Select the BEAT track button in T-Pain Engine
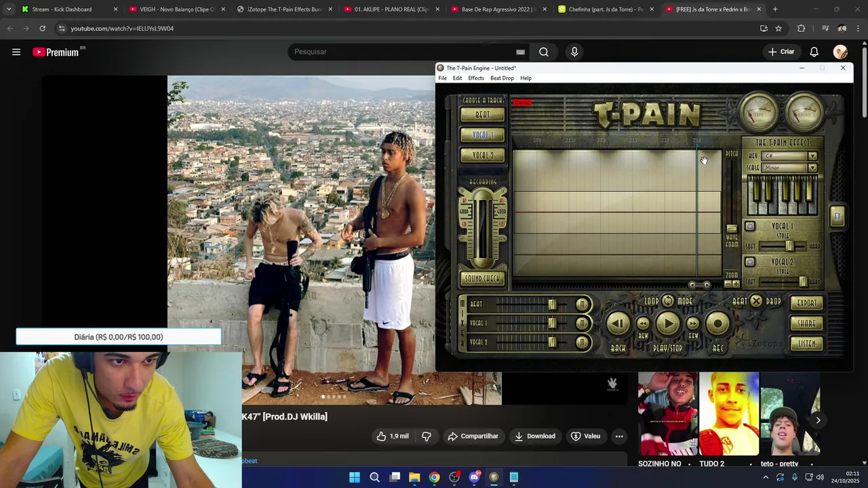Viewport: 868px width, 488px height. pos(482,115)
